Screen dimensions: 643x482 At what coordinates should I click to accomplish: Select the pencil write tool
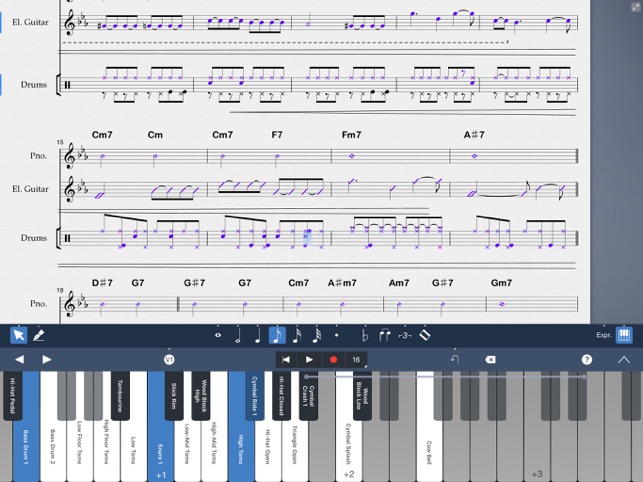pyautogui.click(x=40, y=335)
